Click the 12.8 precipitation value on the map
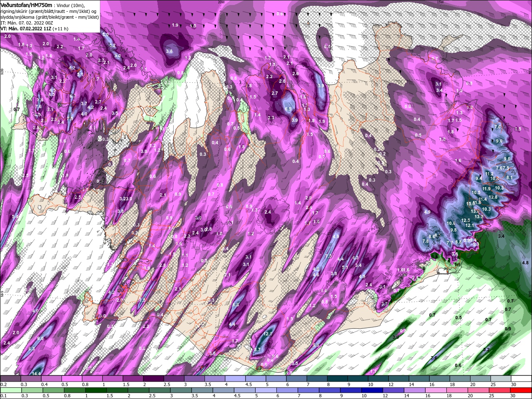The width and height of the screenshot is (532, 399). tap(493, 197)
